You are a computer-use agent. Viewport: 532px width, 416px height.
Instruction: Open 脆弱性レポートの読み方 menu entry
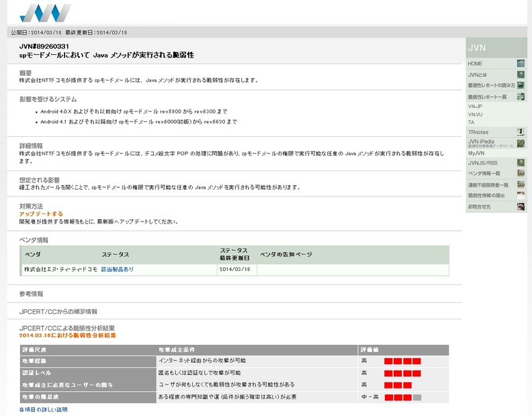click(x=491, y=85)
